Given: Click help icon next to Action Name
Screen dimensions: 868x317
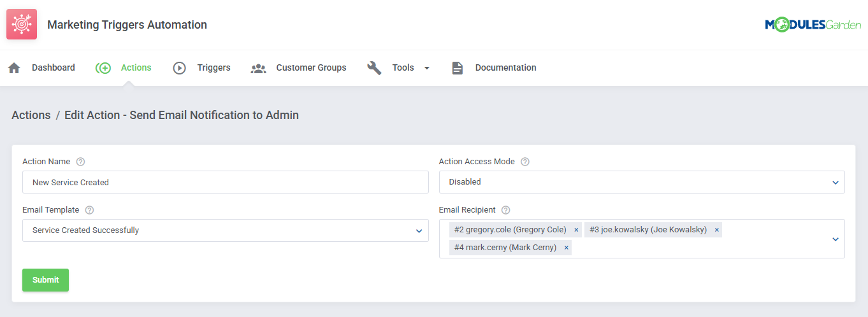Looking at the screenshot, I should pyautogui.click(x=80, y=162).
